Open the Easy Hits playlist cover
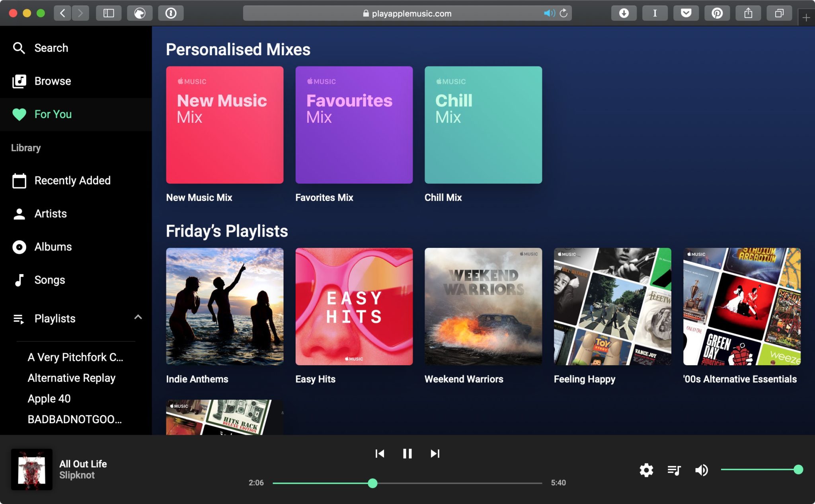Viewport: 815px width, 504px height. pos(354,306)
